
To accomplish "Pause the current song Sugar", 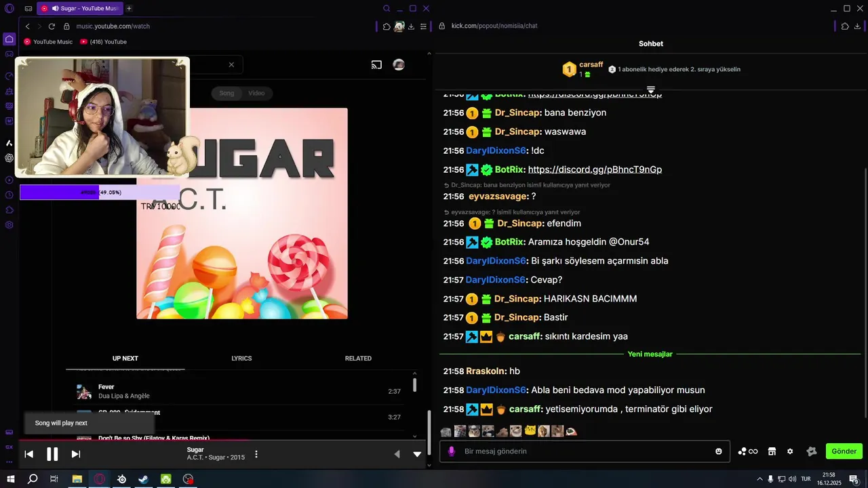I will 52,454.
